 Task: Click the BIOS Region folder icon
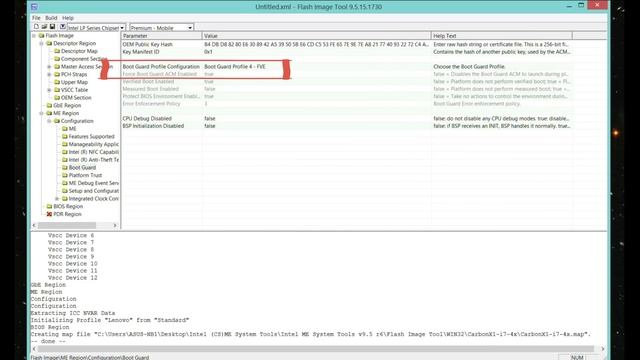(x=49, y=206)
